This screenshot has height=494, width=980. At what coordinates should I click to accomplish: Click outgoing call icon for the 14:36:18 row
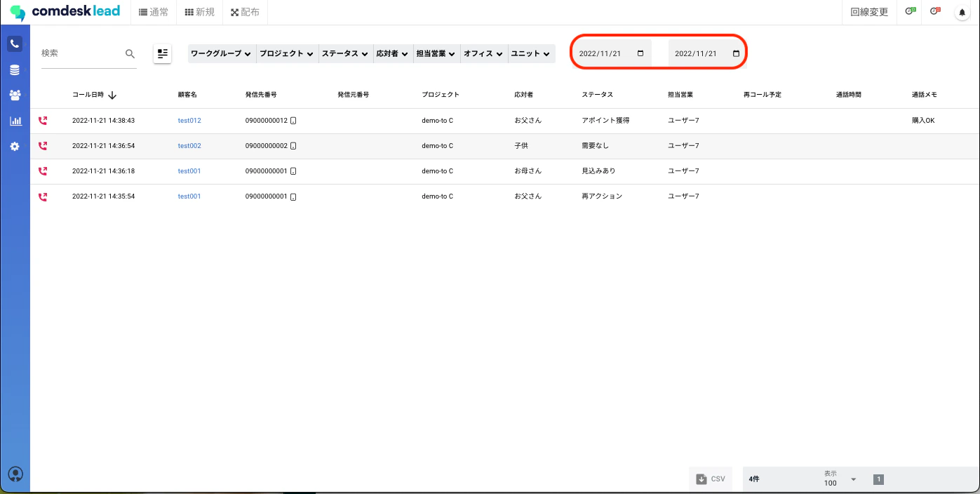43,171
